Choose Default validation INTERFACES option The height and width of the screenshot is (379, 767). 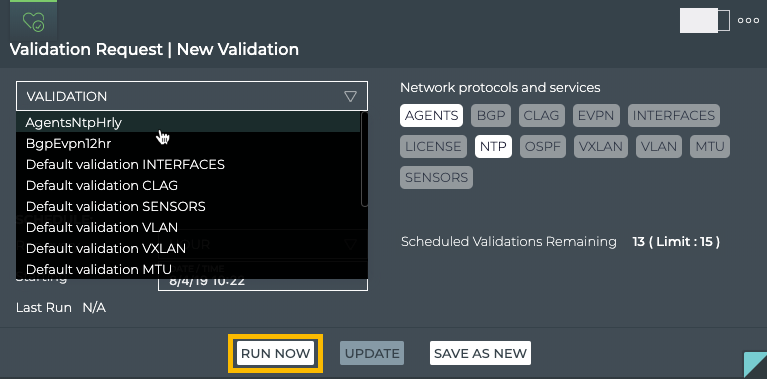[188, 164]
